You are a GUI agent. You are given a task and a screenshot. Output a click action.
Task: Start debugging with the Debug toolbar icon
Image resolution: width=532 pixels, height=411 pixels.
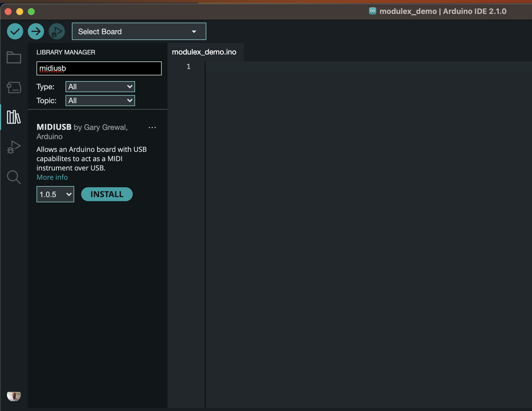[57, 31]
